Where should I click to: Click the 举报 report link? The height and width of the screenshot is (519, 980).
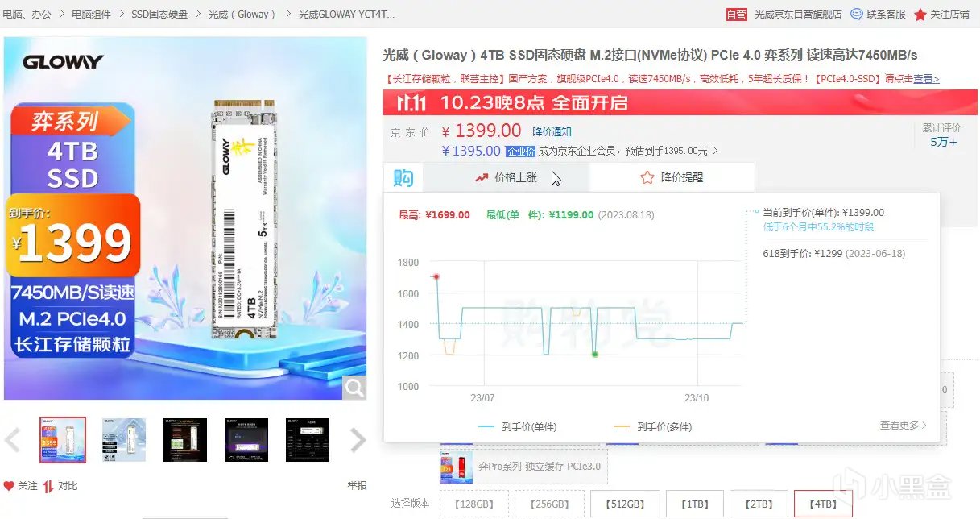tap(357, 486)
